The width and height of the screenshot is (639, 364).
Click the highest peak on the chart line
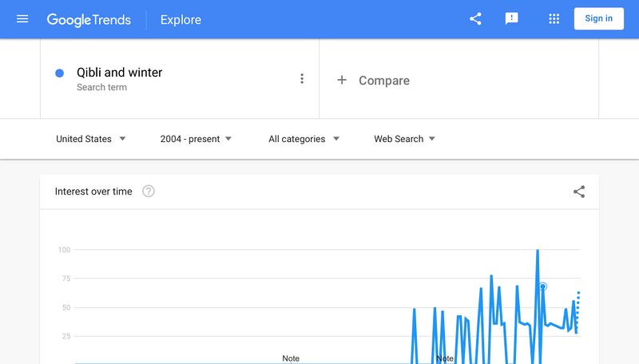[538, 251]
